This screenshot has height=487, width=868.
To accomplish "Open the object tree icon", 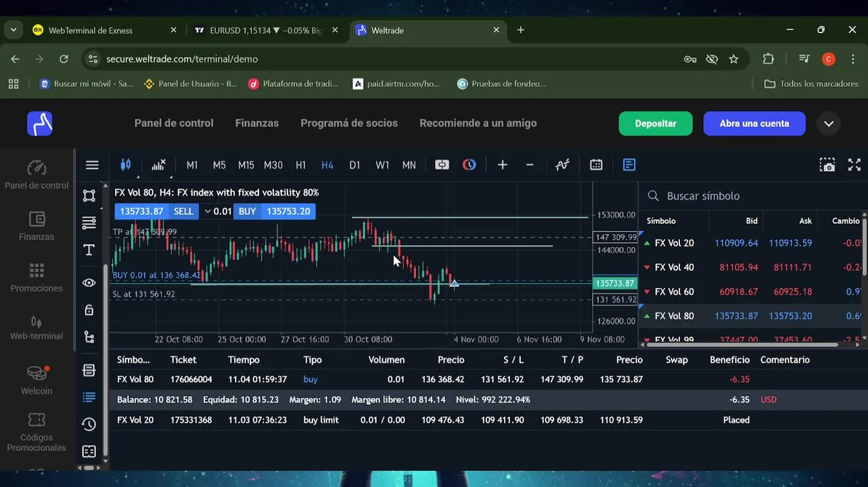I will point(89,337).
